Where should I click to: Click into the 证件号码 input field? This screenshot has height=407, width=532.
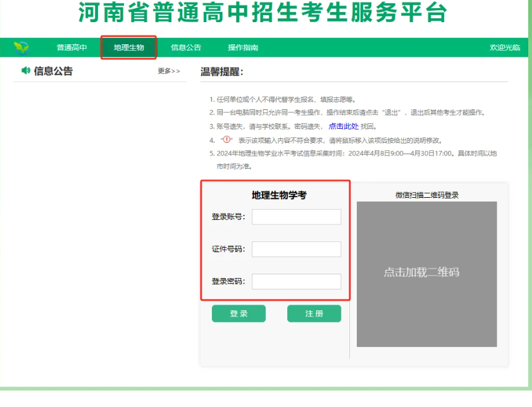point(296,249)
